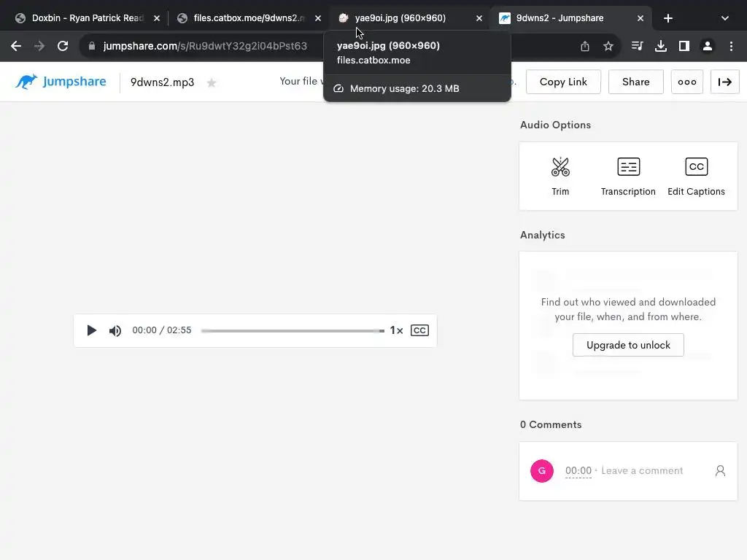Change playback speed from 1x
Screen dimensions: 747x560
[396, 330]
